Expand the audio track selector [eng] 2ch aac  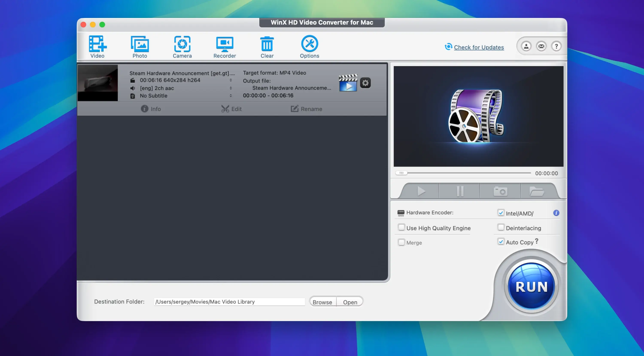pyautogui.click(x=231, y=88)
